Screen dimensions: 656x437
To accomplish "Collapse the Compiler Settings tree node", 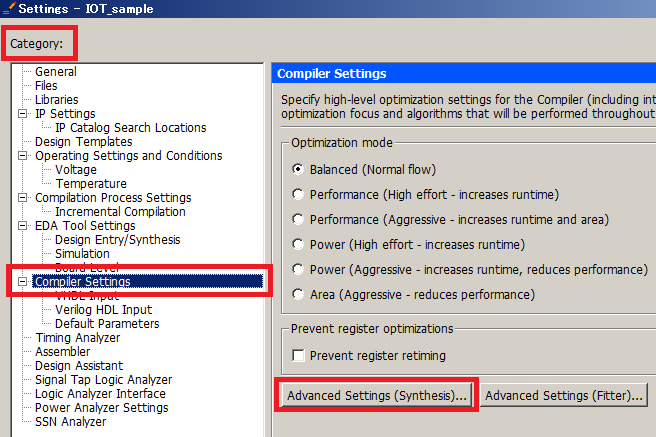I will point(23,282).
